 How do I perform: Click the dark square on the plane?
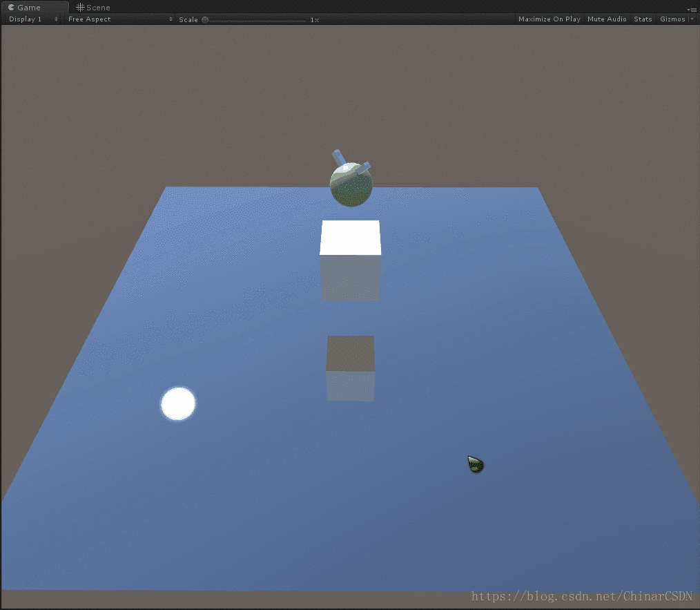pos(351,353)
